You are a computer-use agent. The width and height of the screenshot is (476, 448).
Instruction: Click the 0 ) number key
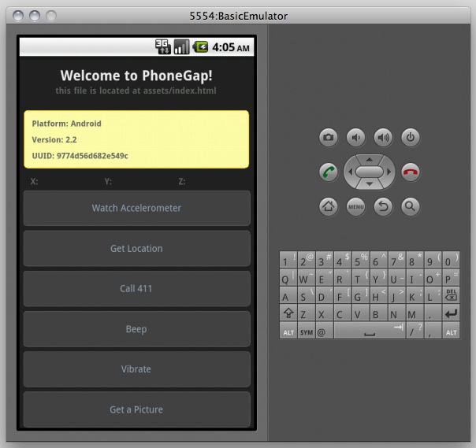point(451,259)
